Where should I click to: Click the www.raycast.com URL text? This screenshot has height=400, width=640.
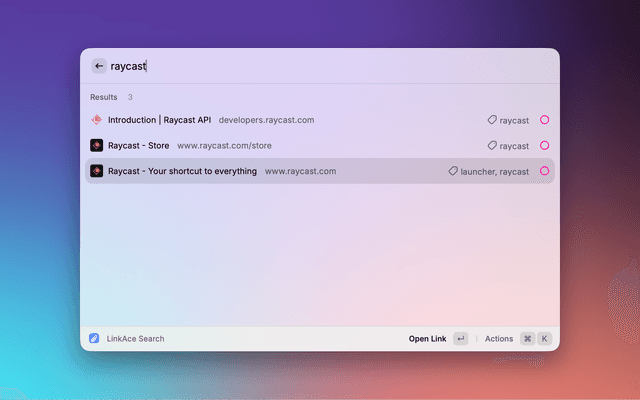[300, 171]
